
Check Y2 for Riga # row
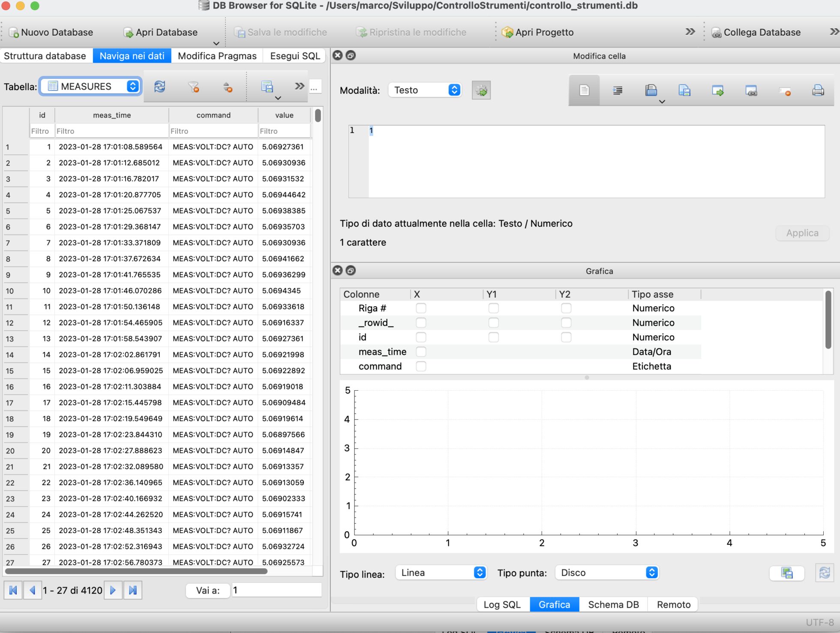coord(566,308)
